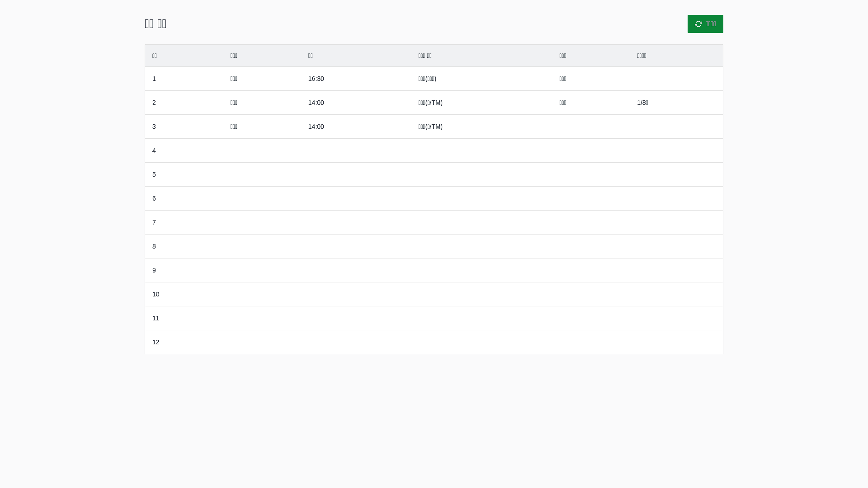Click the first column header of the table
The height and width of the screenshot is (488, 868).
pos(155,56)
